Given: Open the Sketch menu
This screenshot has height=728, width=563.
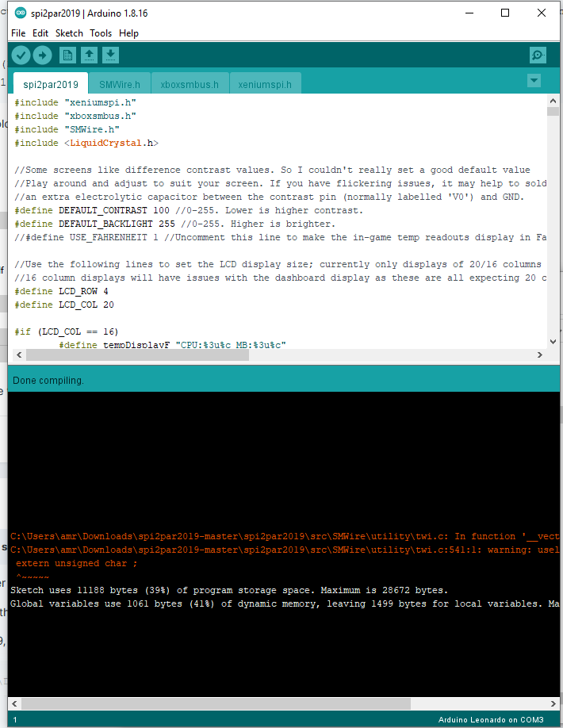Looking at the screenshot, I should click(x=69, y=33).
